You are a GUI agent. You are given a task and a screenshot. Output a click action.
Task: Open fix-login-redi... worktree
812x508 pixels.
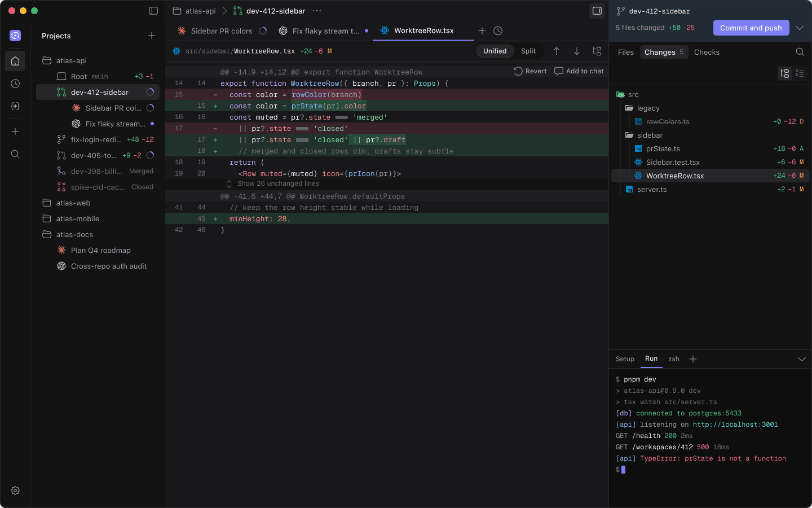click(x=98, y=139)
